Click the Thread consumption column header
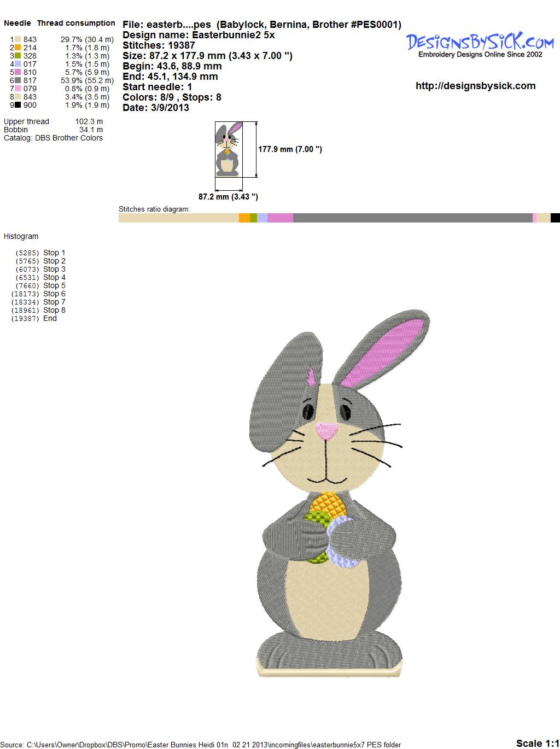This screenshot has width=560, height=749. [76, 23]
